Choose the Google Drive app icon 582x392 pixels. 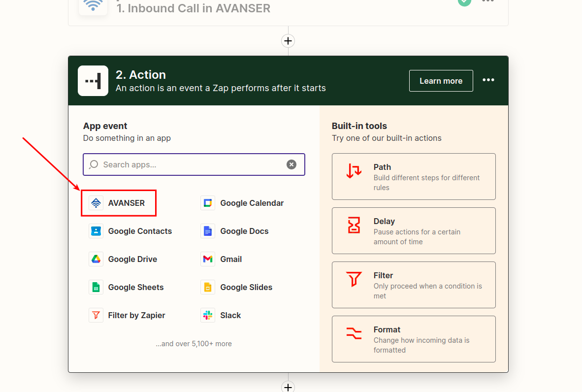96,259
